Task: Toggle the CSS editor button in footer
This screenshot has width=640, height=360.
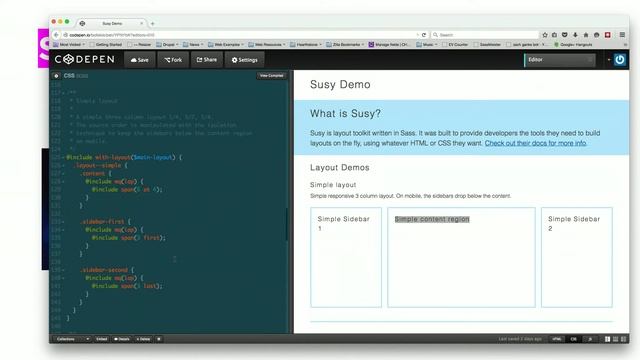Action: point(573,339)
